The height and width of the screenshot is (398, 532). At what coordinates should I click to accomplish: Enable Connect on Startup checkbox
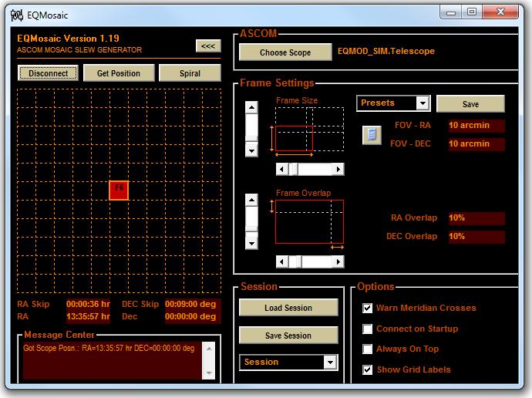coord(368,329)
